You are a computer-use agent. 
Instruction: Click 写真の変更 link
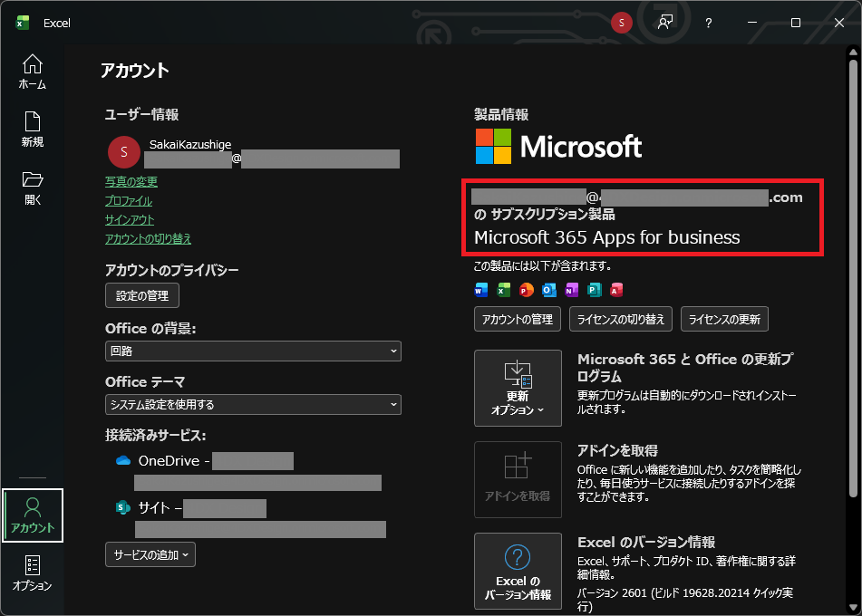pyautogui.click(x=131, y=181)
